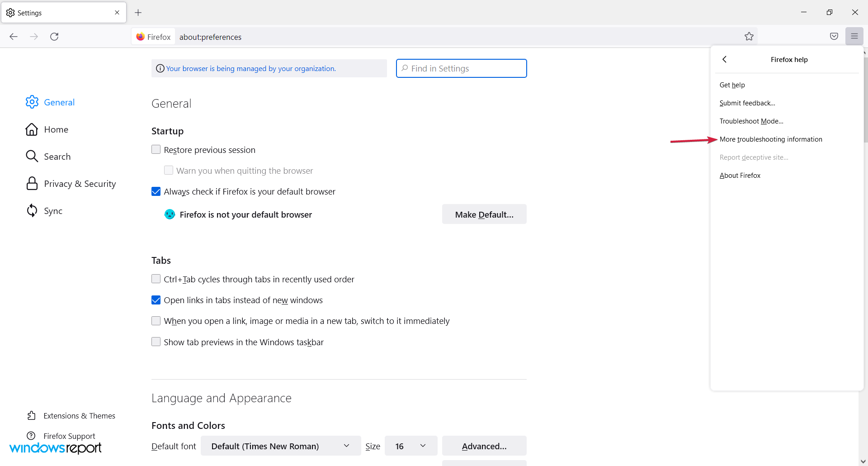Image resolution: width=868 pixels, height=466 pixels.
Task: Reload the page with the refresh icon
Action: [54, 37]
